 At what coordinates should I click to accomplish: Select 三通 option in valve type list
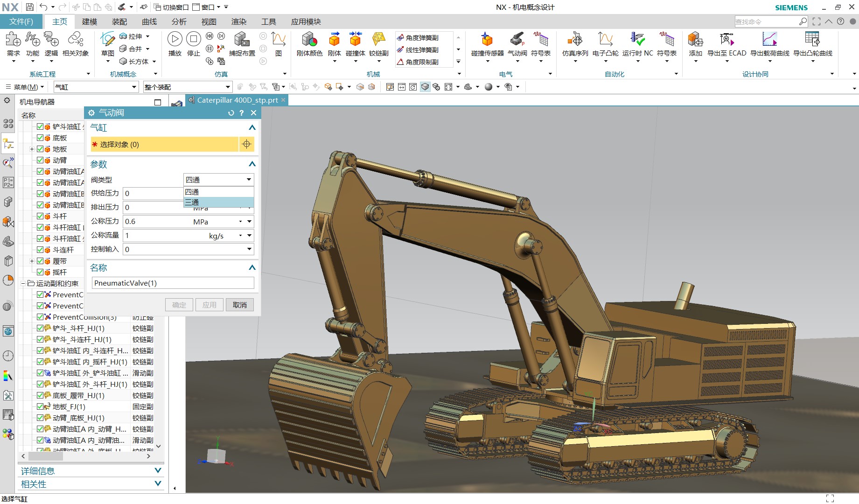219,202
